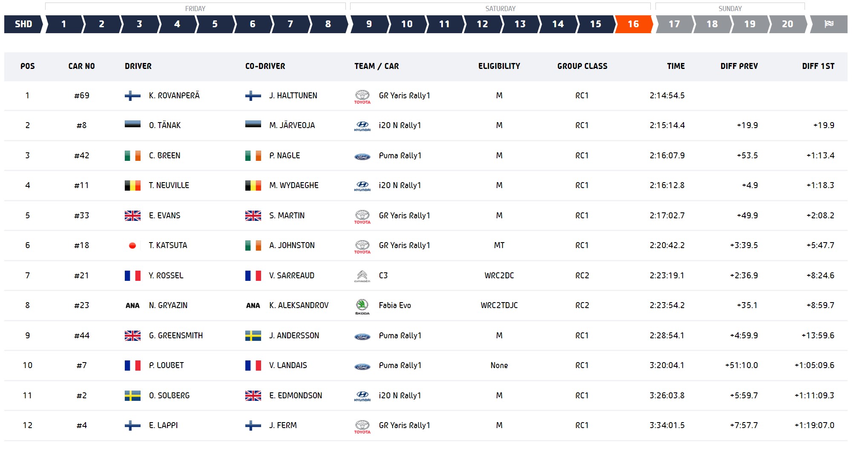Click the DRIVER column header
868x460 pixels.
point(138,66)
